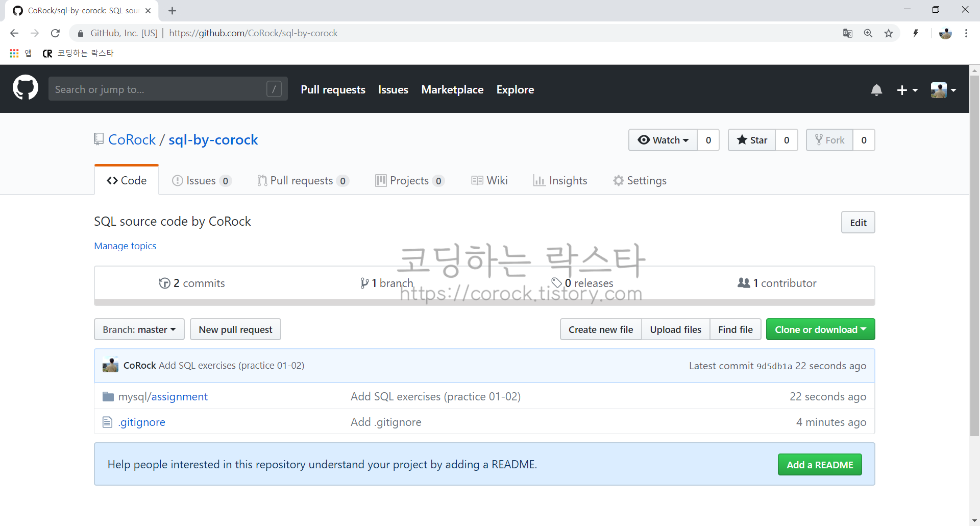Image resolution: width=980 pixels, height=526 pixels.
Task: Open the Chrome profile avatar
Action: pyautogui.click(x=945, y=33)
